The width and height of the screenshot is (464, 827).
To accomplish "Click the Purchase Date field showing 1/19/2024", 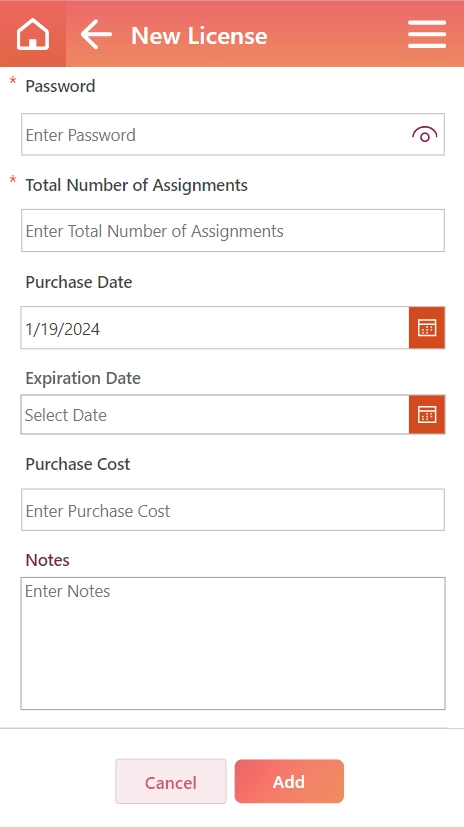I will pos(215,328).
